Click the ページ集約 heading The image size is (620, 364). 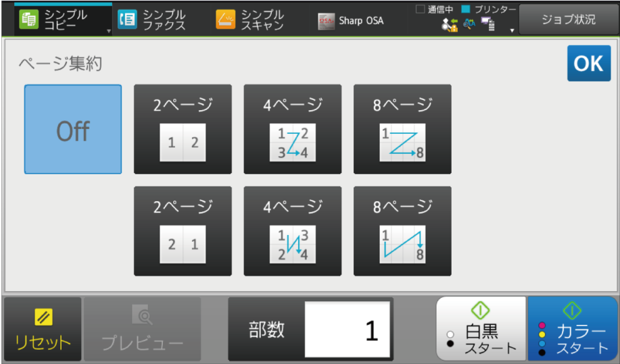(60, 63)
